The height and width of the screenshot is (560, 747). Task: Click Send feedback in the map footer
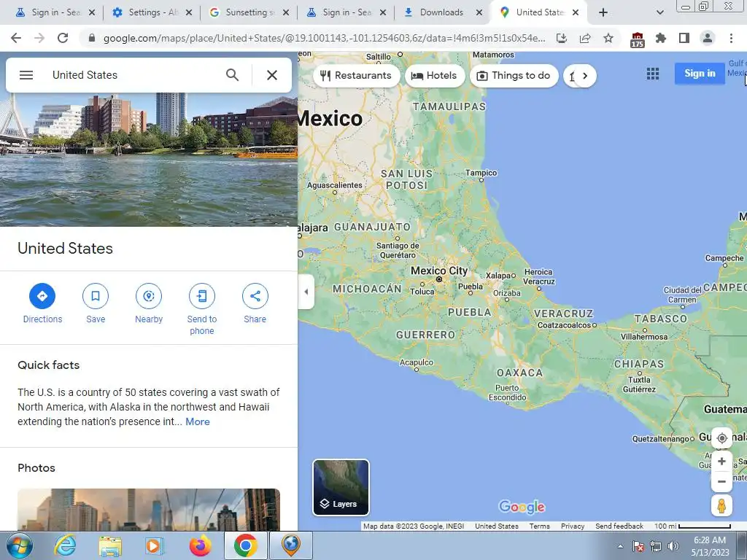(x=619, y=526)
